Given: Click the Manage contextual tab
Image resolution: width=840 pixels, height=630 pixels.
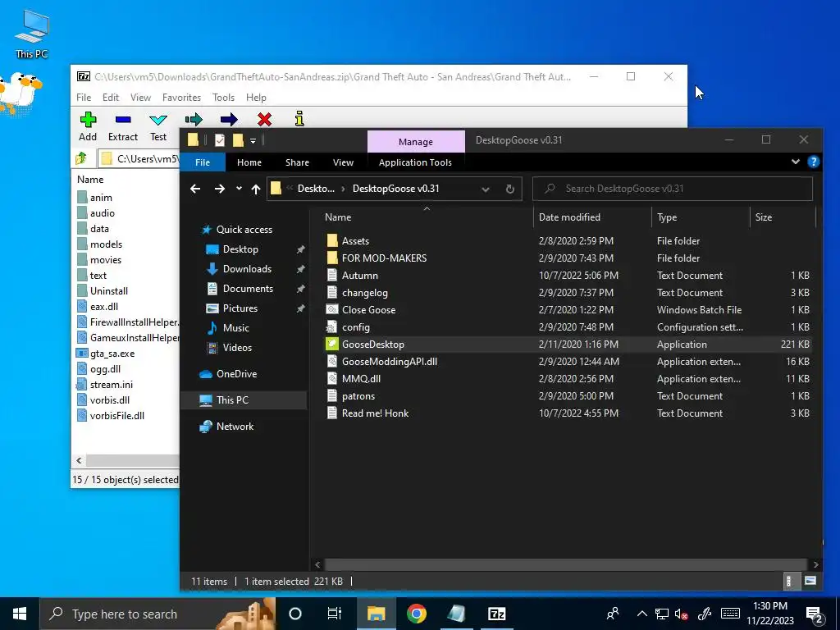Looking at the screenshot, I should (x=416, y=141).
